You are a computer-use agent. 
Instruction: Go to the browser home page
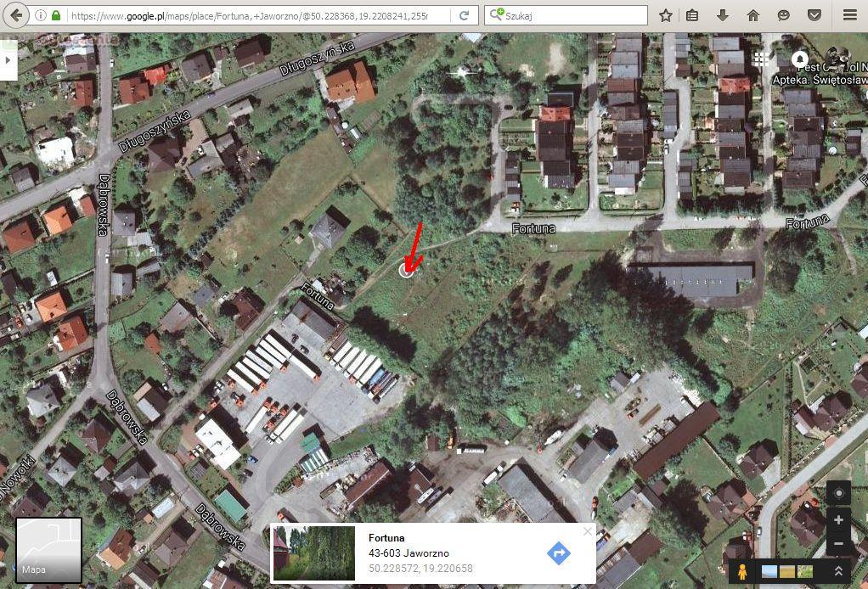coord(752,15)
